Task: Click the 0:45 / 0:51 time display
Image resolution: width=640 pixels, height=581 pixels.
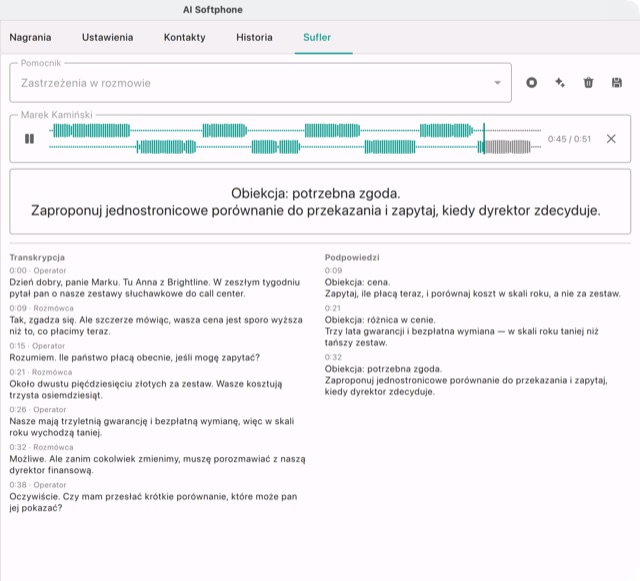Action: pos(569,139)
